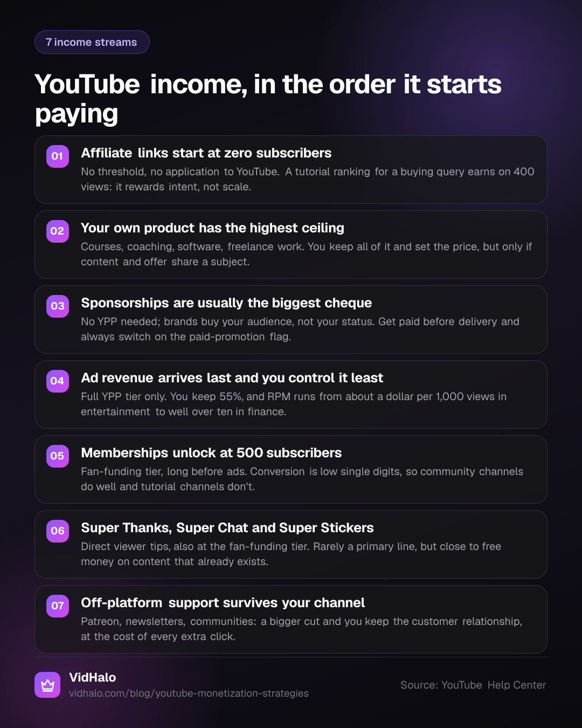Click 'Memberships unlock at 500 subscribers' heading
This screenshot has width=582, height=728.
point(211,453)
